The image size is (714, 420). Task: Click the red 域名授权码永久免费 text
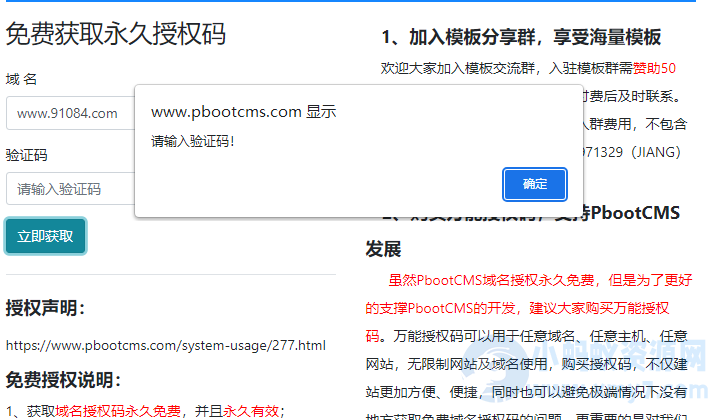(x=118, y=410)
